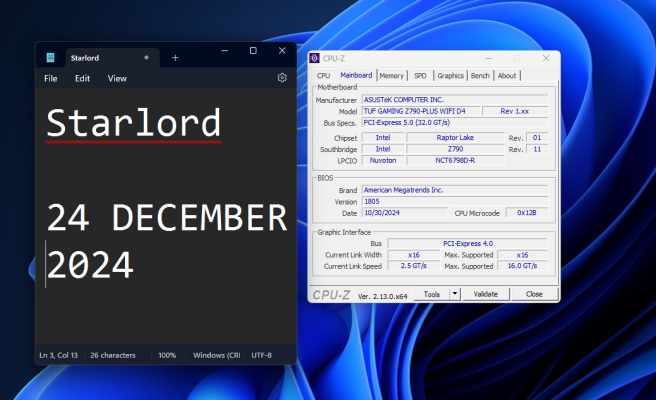Screen dimensions: 656x400
Task: Click the BIOS version 1805 field
Action: 455,201
